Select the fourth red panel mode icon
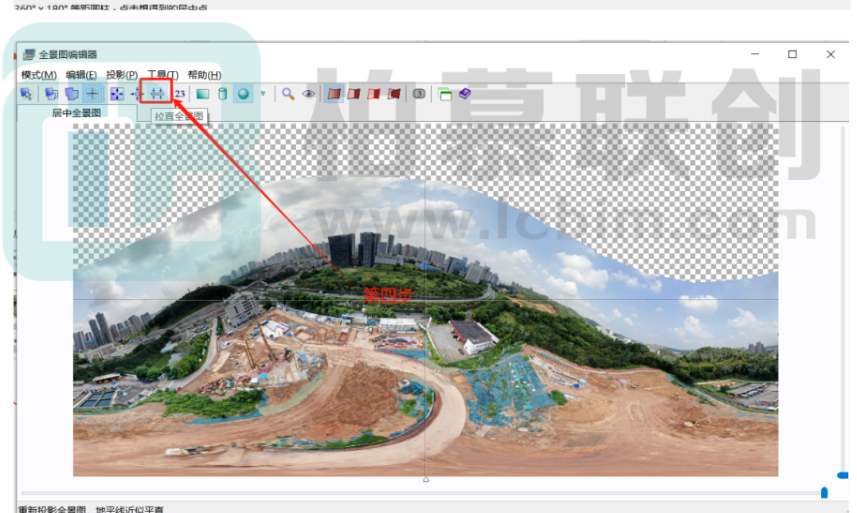Image resolution: width=857 pixels, height=513 pixels. click(394, 94)
